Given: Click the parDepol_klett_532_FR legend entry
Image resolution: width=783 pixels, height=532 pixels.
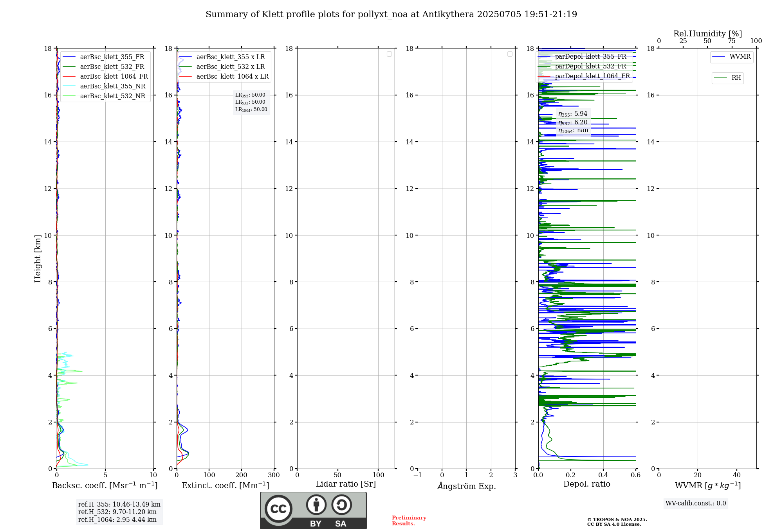Looking at the screenshot, I should pos(590,66).
